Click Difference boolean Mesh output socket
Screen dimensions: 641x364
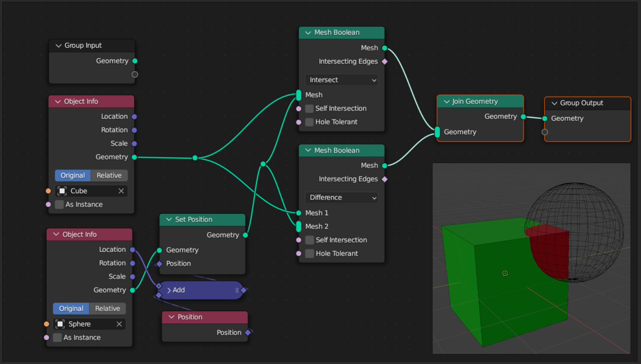click(x=385, y=166)
